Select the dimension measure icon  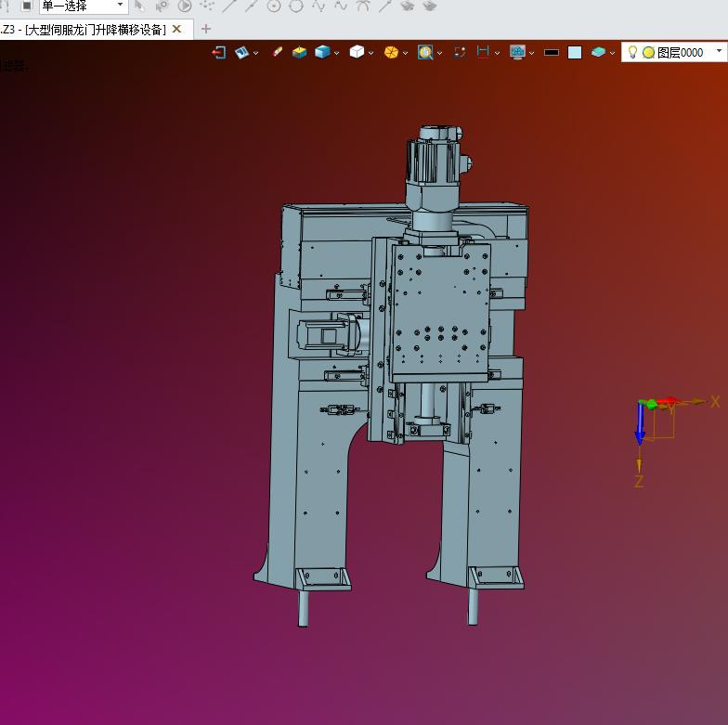tap(483, 52)
